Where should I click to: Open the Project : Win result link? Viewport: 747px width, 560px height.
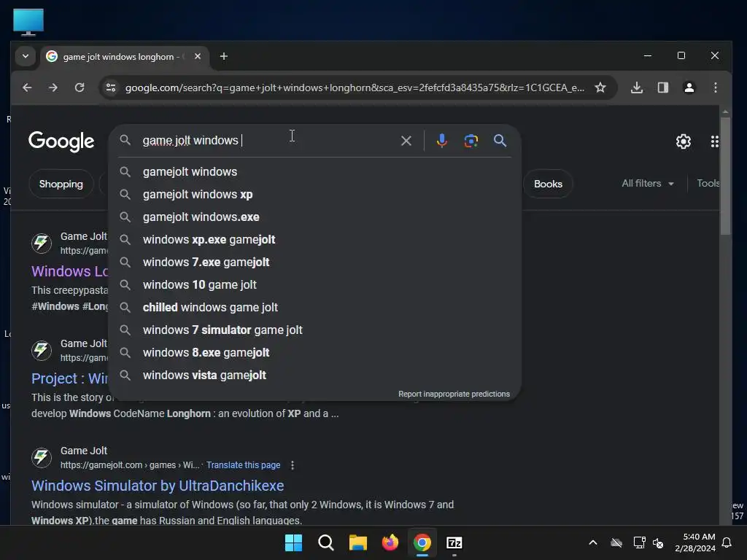click(69, 378)
